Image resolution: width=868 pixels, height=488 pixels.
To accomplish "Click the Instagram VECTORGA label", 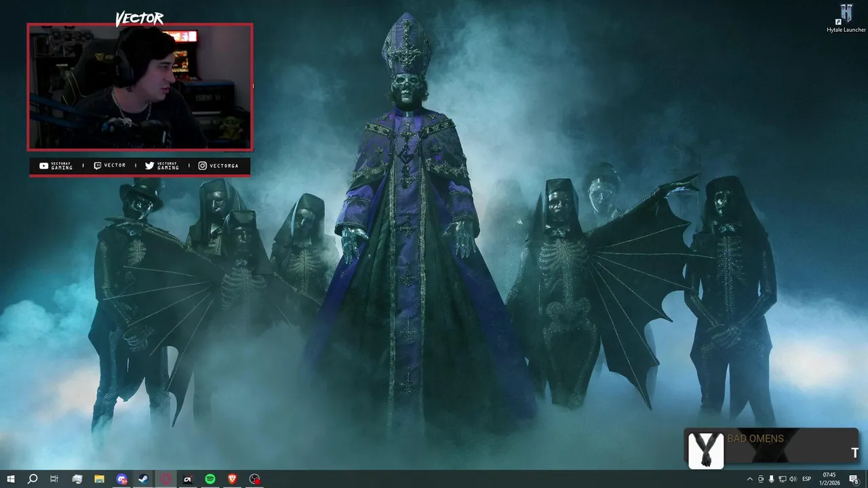I will pyautogui.click(x=218, y=166).
